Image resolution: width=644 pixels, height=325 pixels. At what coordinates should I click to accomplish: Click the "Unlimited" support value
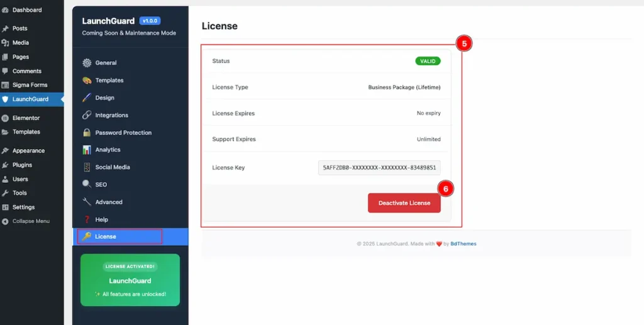pos(429,140)
